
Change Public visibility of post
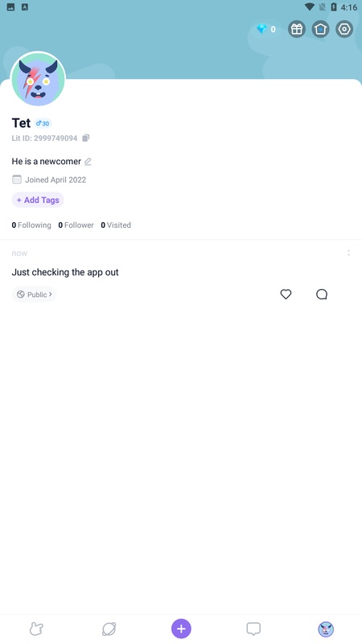(x=34, y=295)
